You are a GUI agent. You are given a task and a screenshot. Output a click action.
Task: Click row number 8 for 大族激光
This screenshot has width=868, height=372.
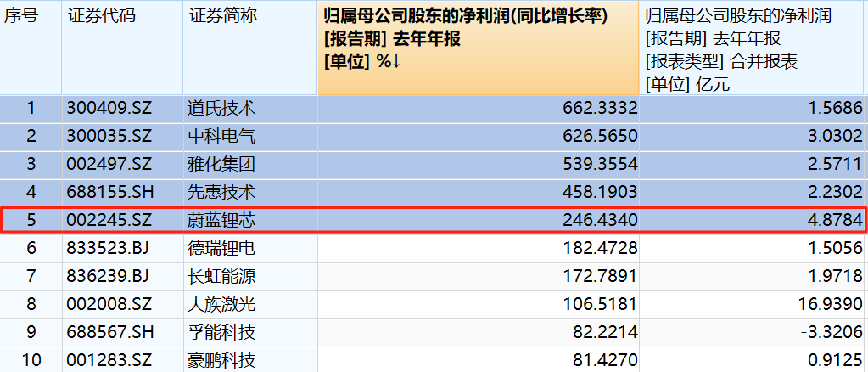pyautogui.click(x=31, y=304)
